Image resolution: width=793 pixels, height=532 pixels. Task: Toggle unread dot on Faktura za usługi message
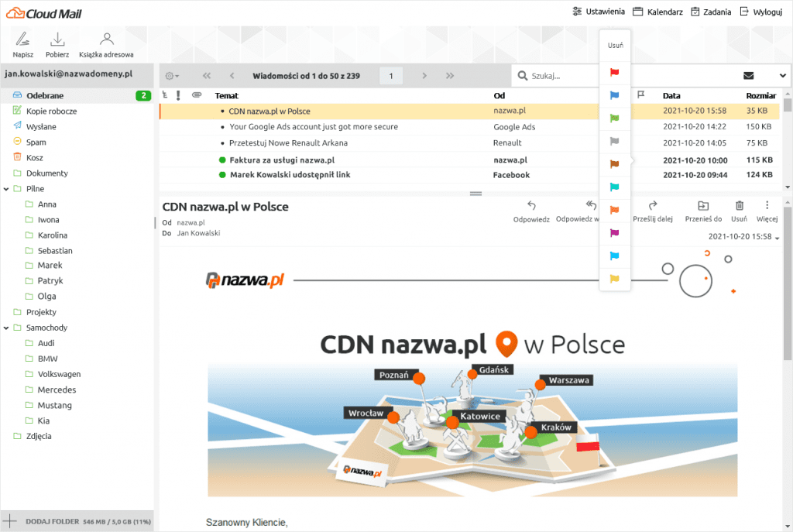(222, 160)
